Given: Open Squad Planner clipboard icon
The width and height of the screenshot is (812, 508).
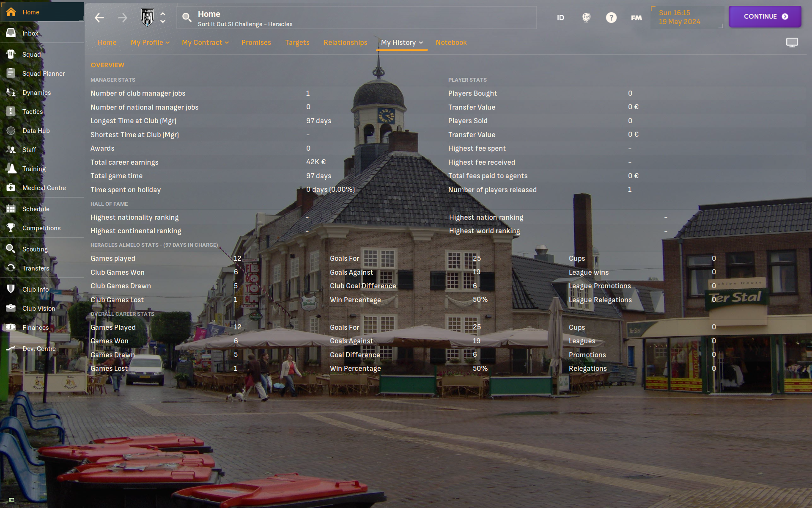Looking at the screenshot, I should tap(11, 73).
